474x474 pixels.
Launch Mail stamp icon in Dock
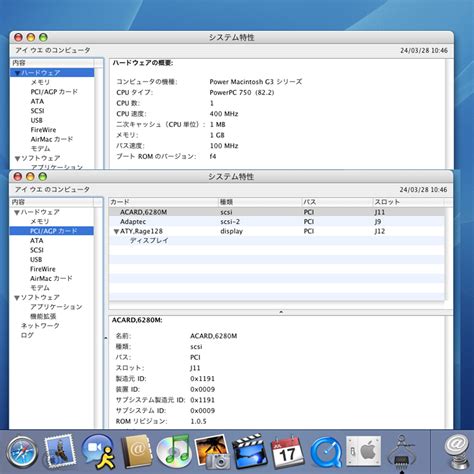[60, 451]
